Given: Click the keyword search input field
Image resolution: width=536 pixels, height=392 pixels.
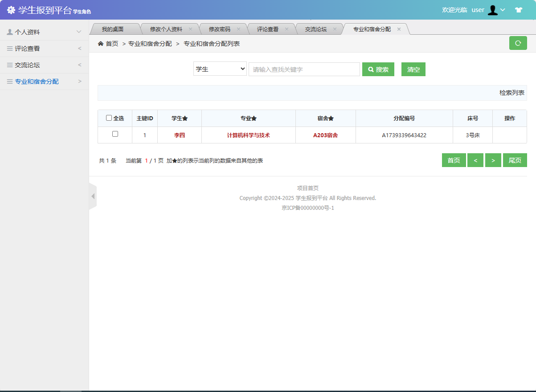Looking at the screenshot, I should (x=304, y=69).
